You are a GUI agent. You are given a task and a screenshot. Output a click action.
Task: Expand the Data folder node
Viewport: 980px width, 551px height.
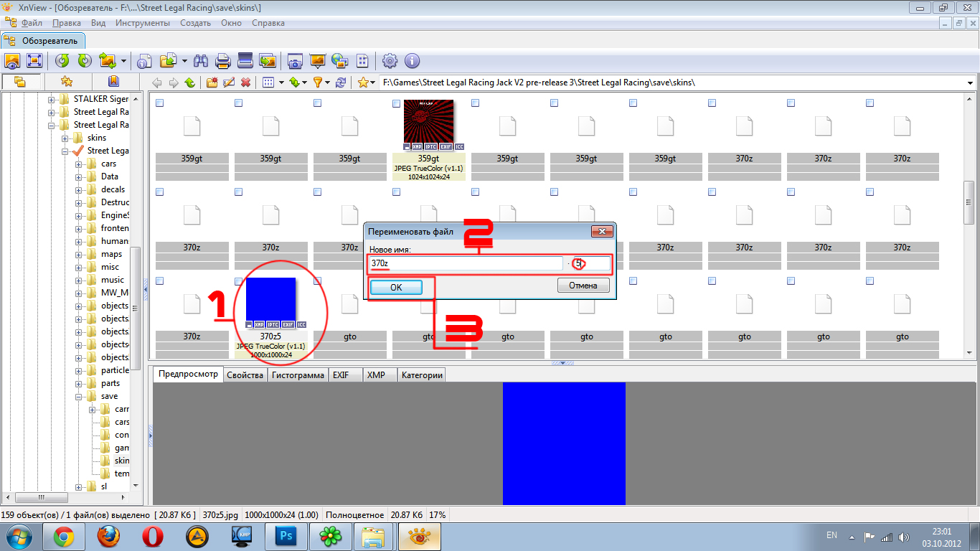click(x=79, y=176)
